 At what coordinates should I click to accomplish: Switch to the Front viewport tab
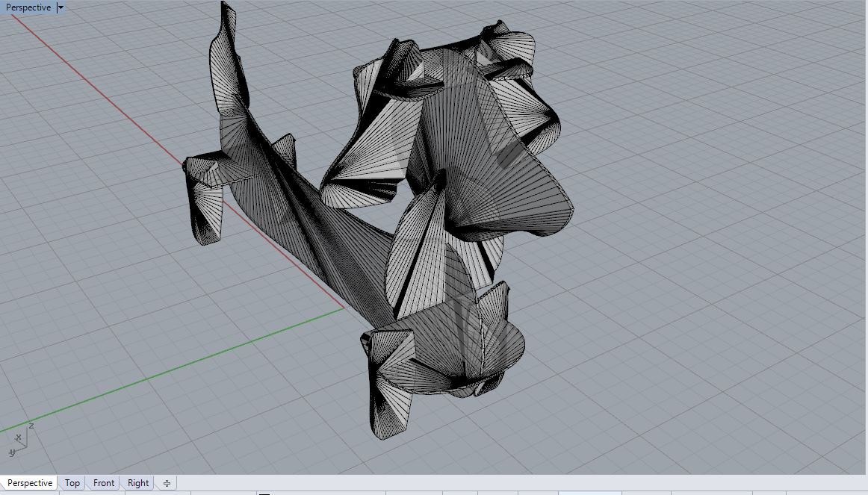pos(104,483)
